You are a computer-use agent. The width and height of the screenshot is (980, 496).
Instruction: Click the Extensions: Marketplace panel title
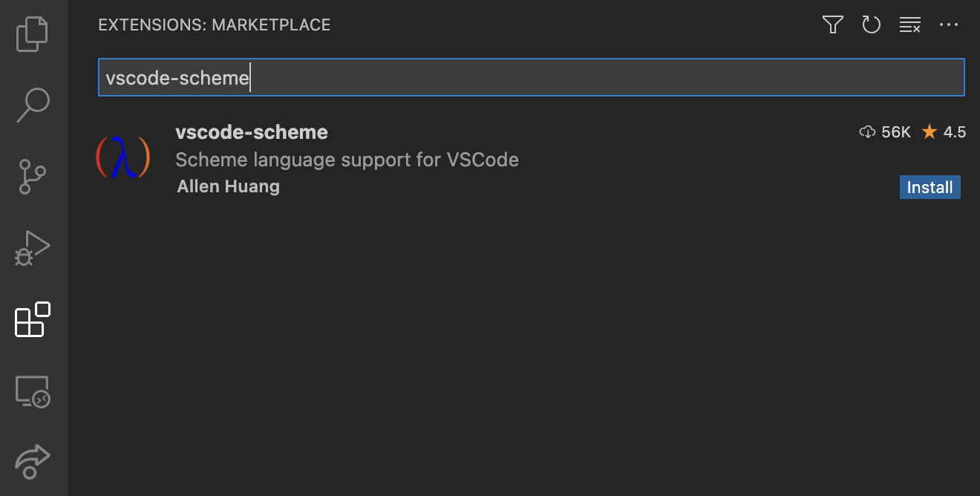[214, 25]
